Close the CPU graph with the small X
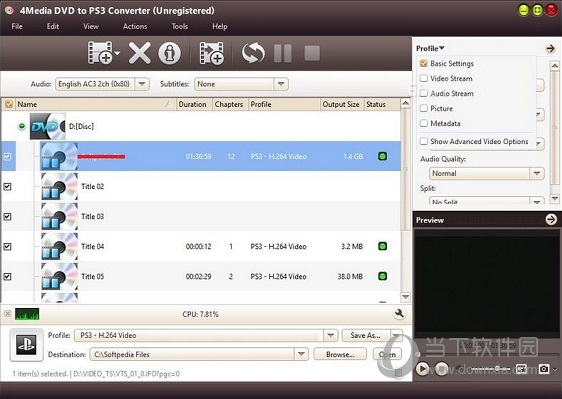562x399 pixels. (7, 314)
